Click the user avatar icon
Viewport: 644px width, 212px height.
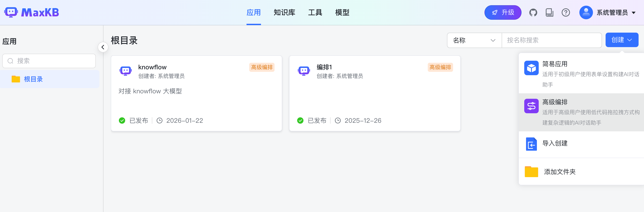point(586,12)
